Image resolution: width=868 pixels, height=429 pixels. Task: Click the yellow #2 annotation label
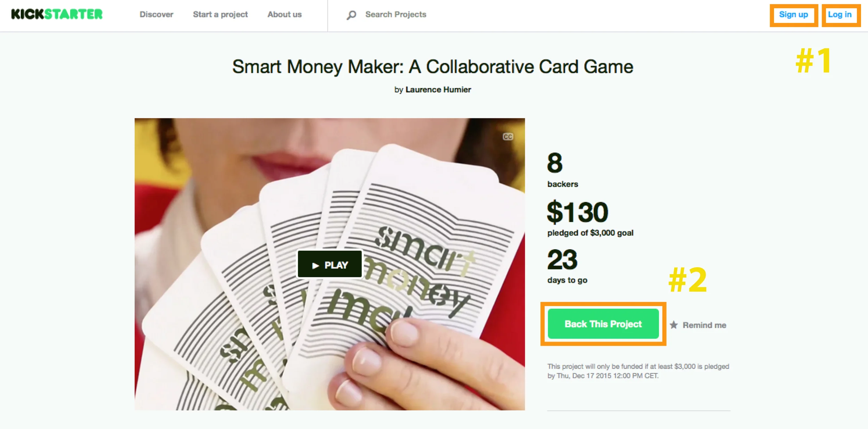687,280
